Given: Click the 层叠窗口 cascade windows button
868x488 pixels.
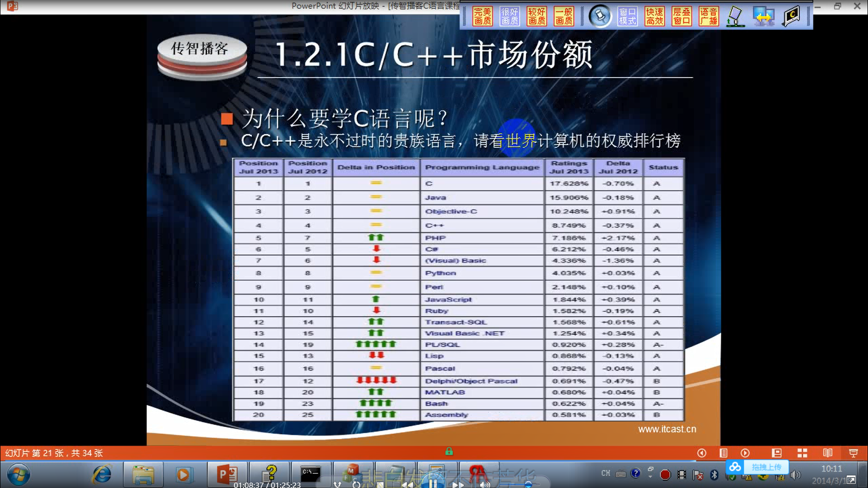Looking at the screenshot, I should point(682,16).
